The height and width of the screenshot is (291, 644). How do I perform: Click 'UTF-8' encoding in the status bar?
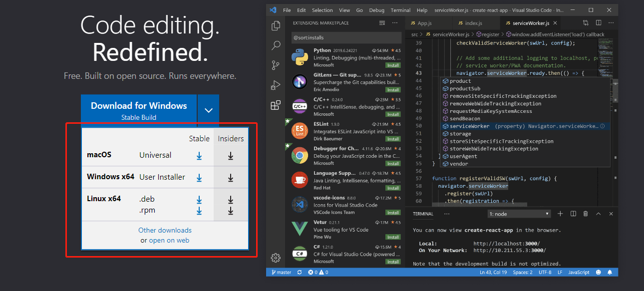pyautogui.click(x=545, y=273)
